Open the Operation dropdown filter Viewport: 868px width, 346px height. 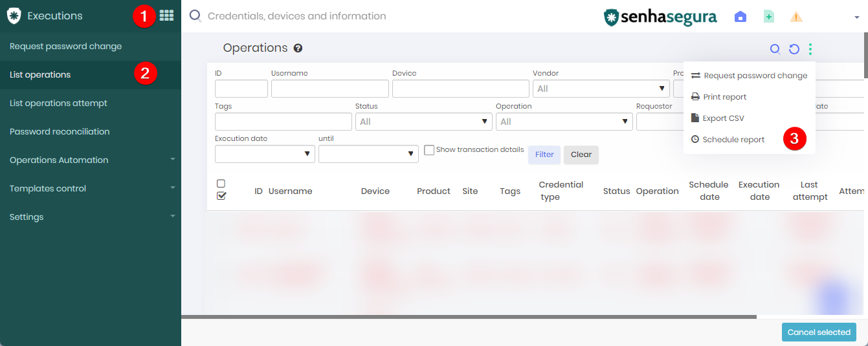pos(564,122)
